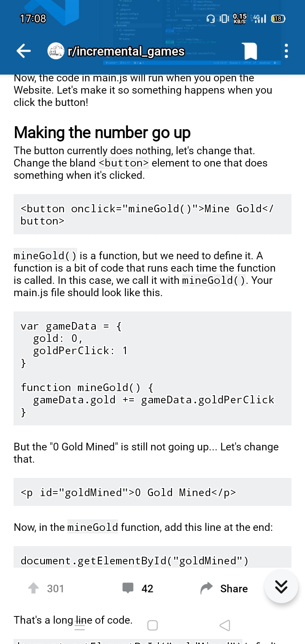Tap the goldMined paragraph code block
The height and width of the screenshot is (644, 305).
pyautogui.click(x=152, y=492)
